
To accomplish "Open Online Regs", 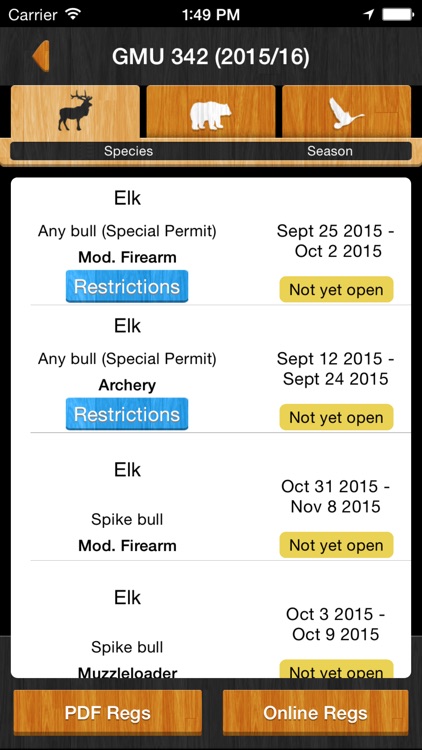I will pyautogui.click(x=315, y=713).
